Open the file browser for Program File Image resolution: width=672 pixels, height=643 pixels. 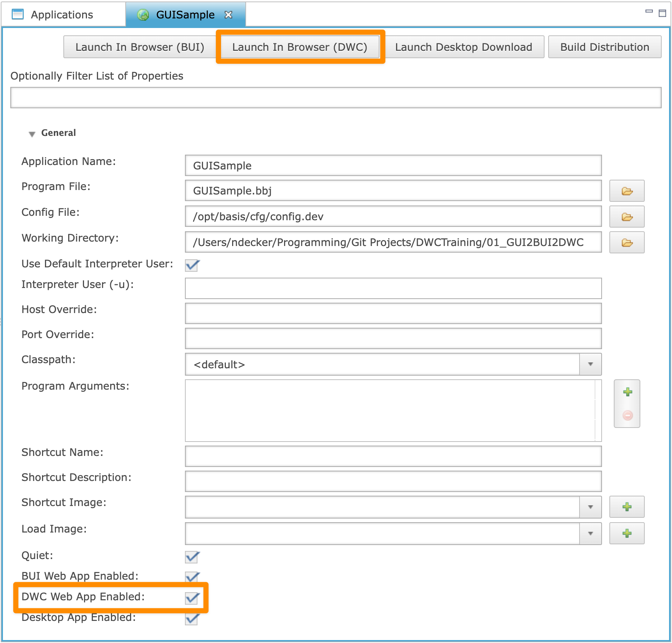[x=626, y=191]
